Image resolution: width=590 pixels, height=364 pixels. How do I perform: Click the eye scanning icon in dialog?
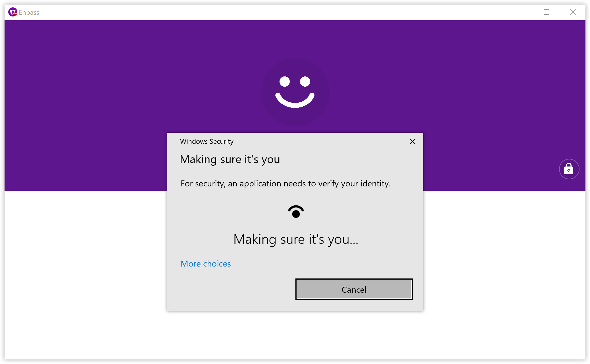pyautogui.click(x=296, y=211)
